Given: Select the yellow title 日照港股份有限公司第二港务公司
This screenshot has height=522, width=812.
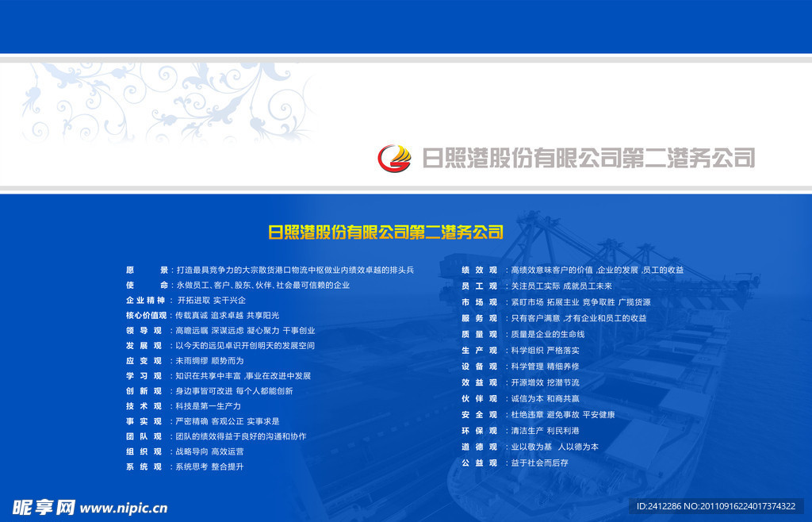Looking at the screenshot, I should tap(386, 232).
